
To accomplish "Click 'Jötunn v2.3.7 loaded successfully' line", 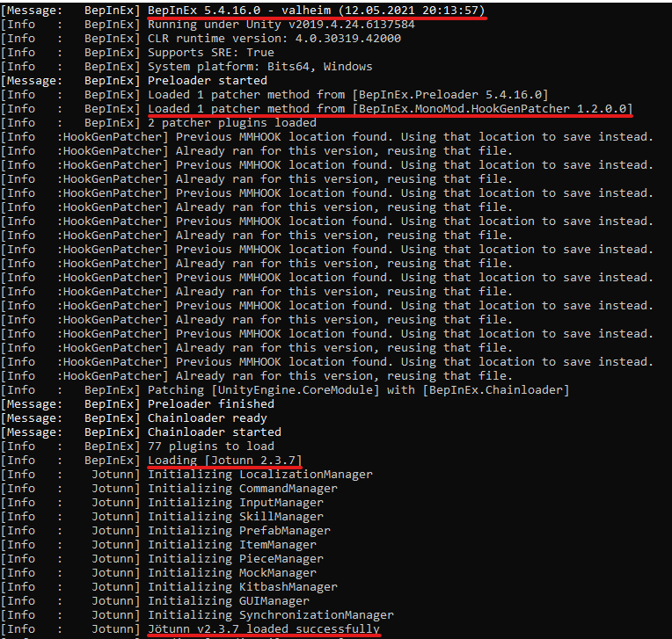I will point(264,629).
